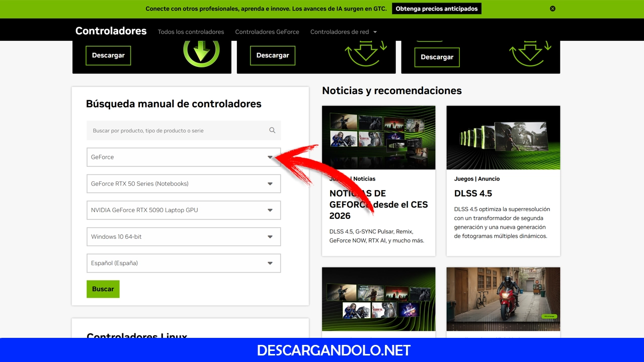Open the GeForce RTX 50 Series dropdown
The image size is (644, 362).
click(x=184, y=184)
